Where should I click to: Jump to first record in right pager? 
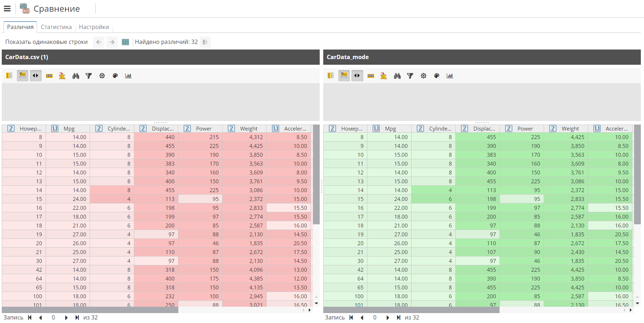pyautogui.click(x=351, y=317)
